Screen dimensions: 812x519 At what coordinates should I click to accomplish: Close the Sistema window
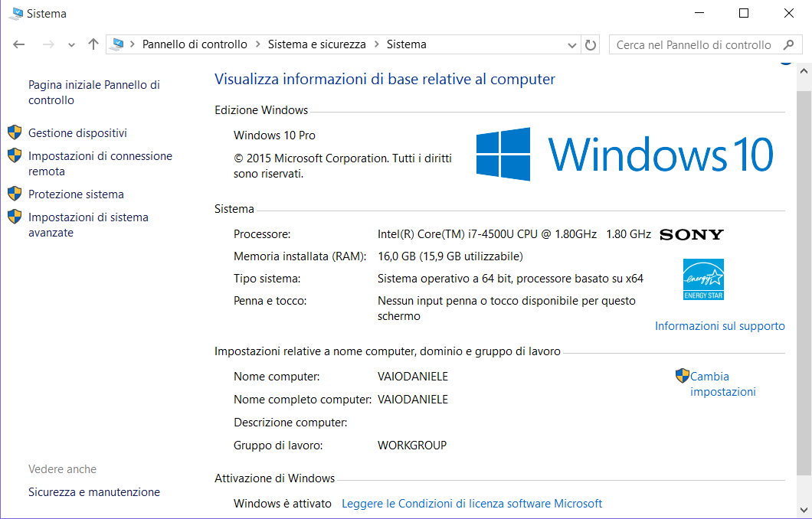pyautogui.click(x=789, y=13)
